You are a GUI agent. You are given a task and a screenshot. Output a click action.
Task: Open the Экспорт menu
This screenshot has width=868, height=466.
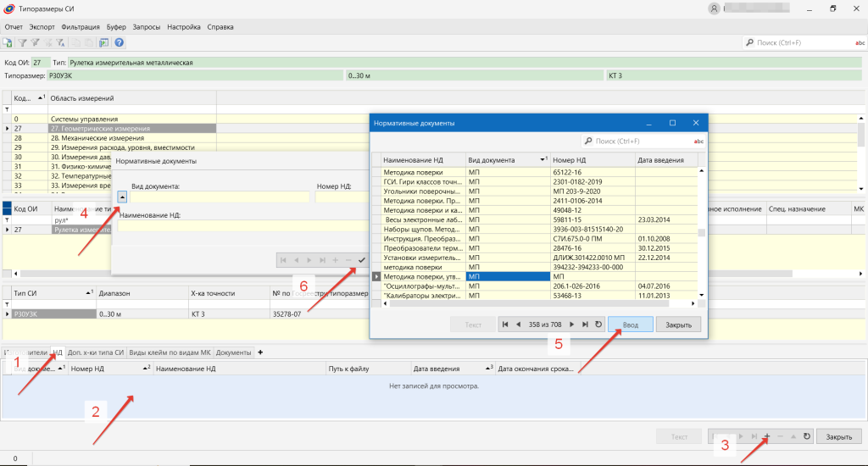pyautogui.click(x=42, y=26)
